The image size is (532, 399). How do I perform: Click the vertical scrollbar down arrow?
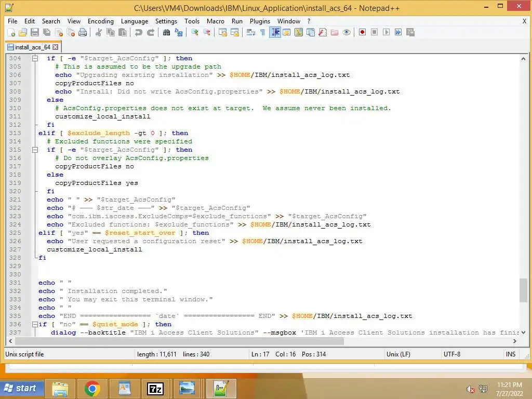click(x=524, y=332)
